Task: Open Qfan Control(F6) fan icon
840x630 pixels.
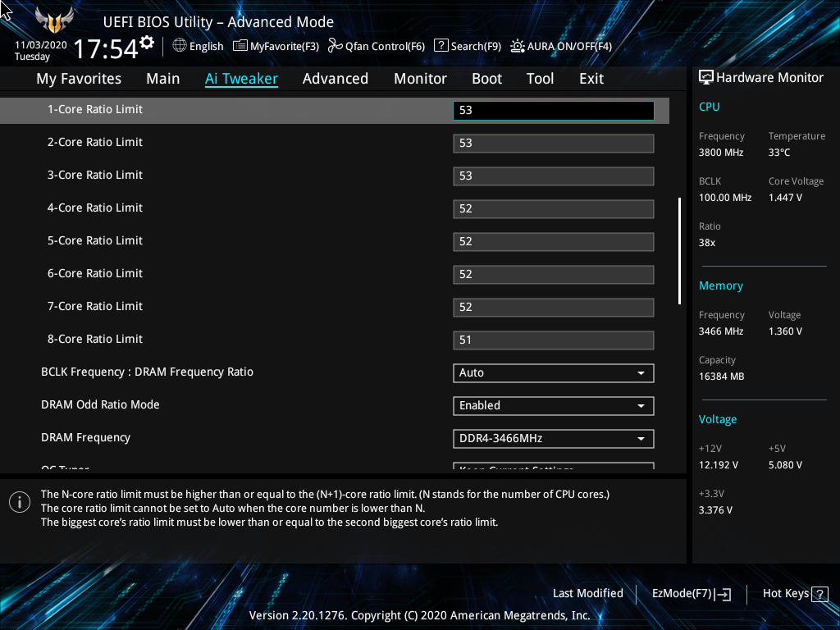Action: pyautogui.click(x=336, y=46)
